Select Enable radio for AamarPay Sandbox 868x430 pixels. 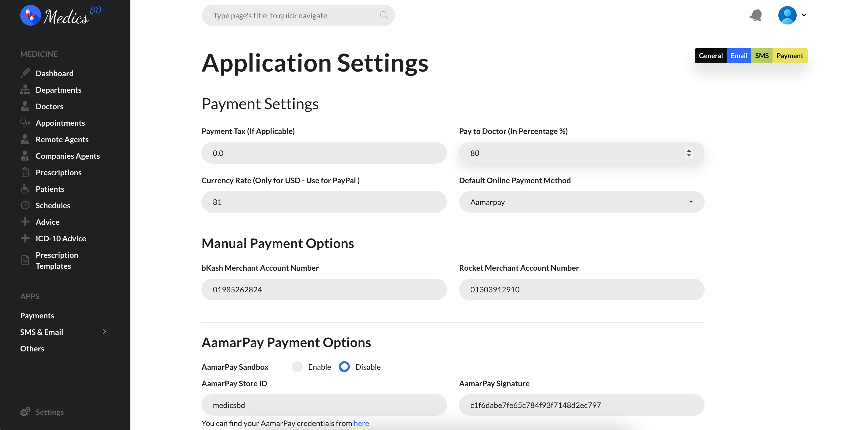coord(298,367)
